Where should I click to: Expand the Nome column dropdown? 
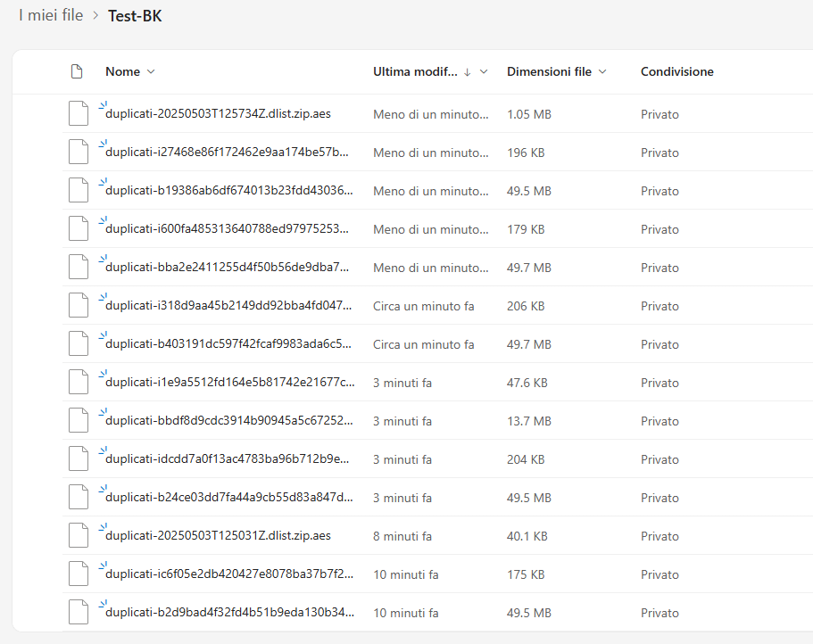151,71
